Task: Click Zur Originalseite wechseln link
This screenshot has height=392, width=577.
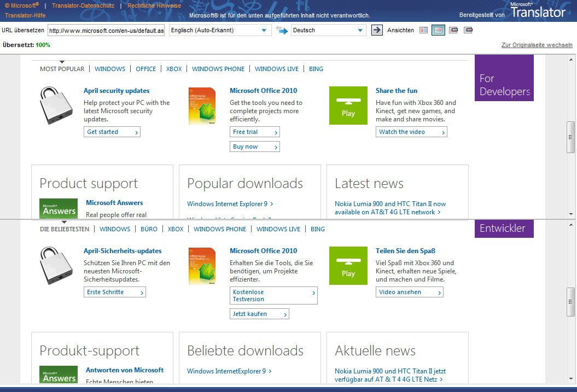Action: [x=537, y=45]
